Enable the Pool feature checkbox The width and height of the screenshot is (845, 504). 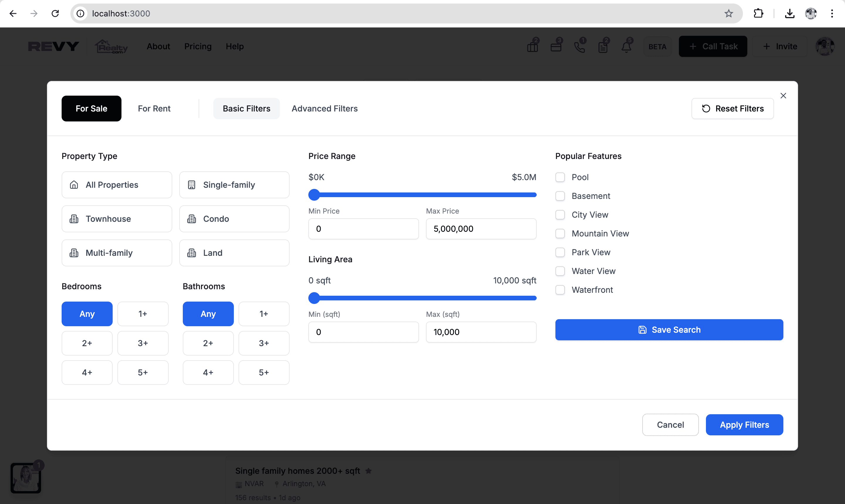[560, 177]
